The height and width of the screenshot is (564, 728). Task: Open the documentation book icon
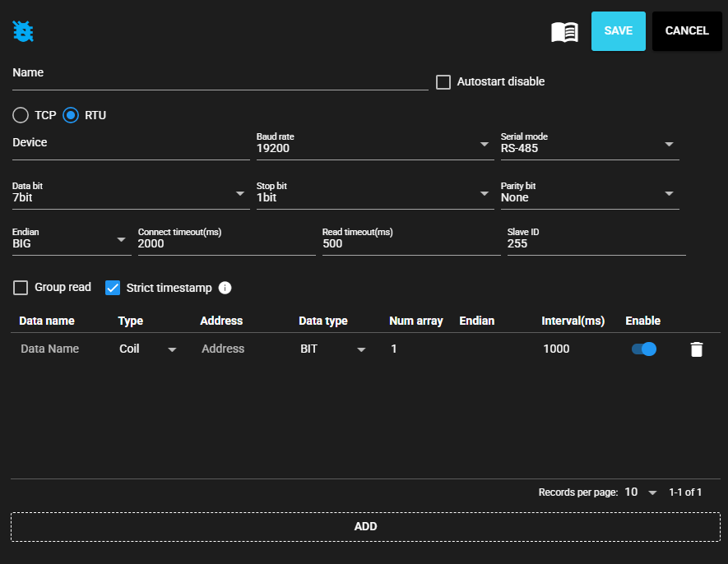tap(564, 32)
